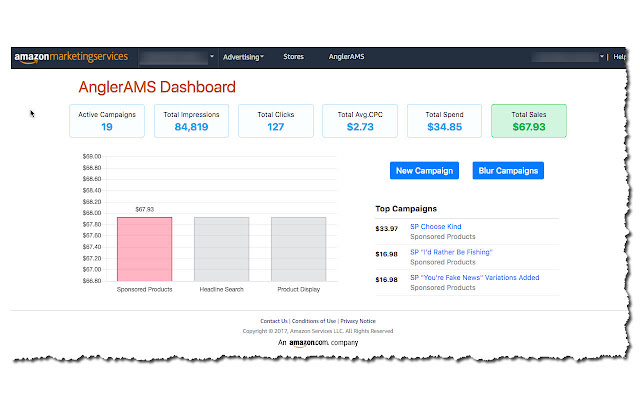
Task: Click the Top Campaigns heading
Action: pyautogui.click(x=406, y=209)
